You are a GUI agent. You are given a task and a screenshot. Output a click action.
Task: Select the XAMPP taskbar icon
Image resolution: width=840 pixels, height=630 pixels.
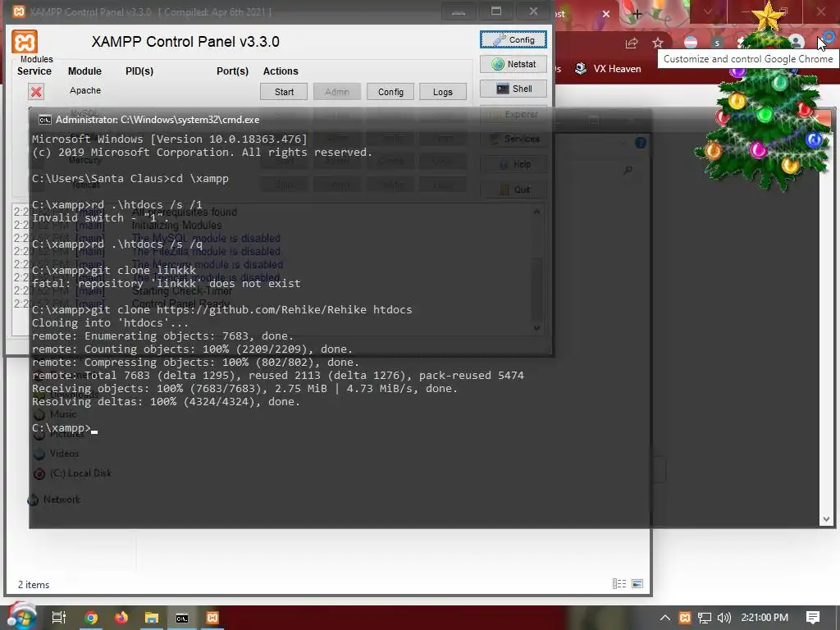pyautogui.click(x=212, y=618)
